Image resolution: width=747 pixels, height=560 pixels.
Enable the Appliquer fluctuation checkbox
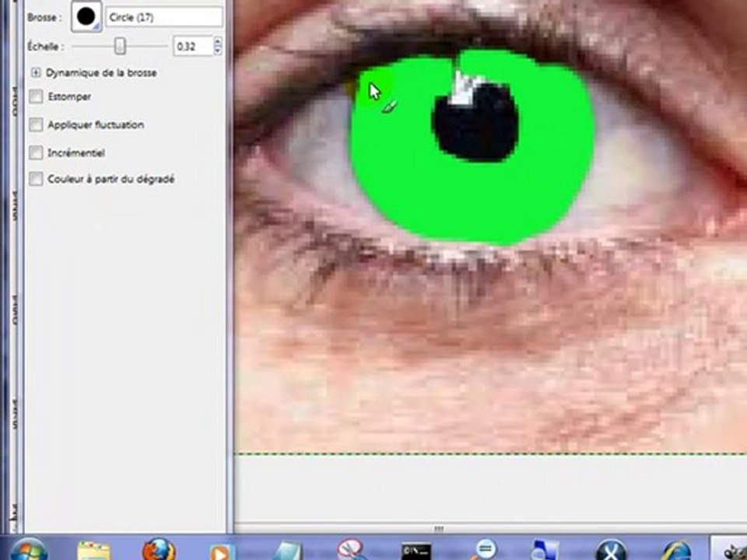37,124
